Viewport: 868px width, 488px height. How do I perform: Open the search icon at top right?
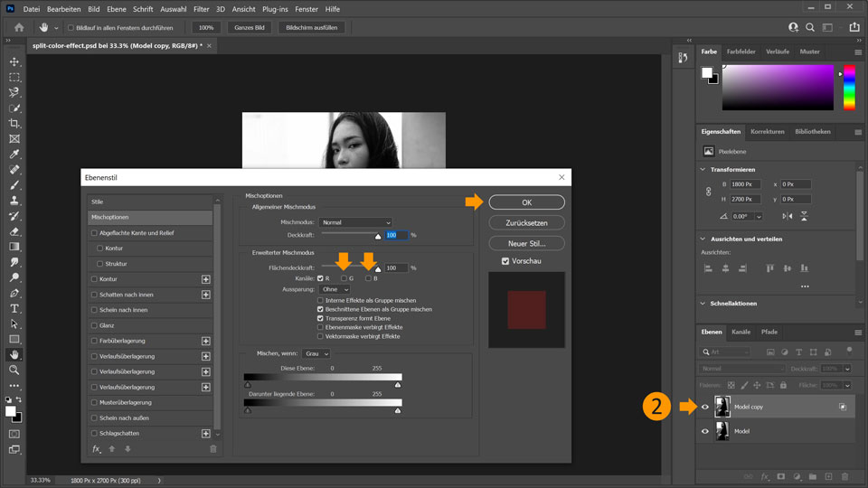tap(810, 27)
